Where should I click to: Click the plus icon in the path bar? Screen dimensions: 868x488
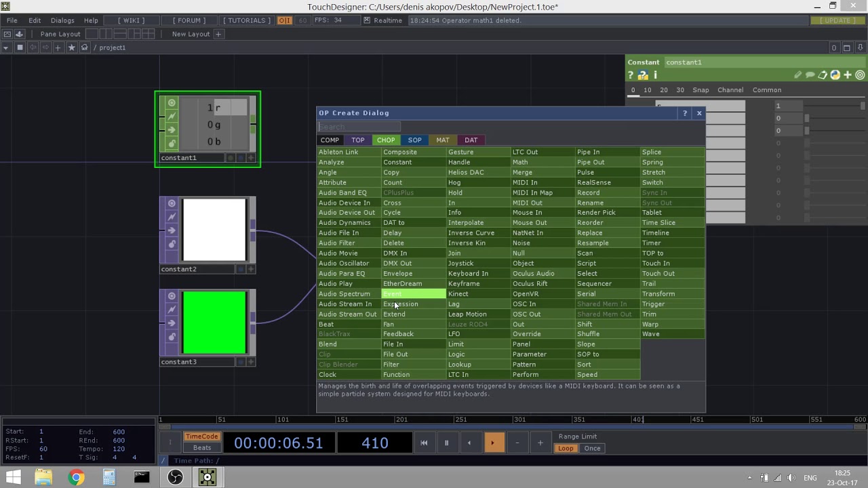point(58,47)
